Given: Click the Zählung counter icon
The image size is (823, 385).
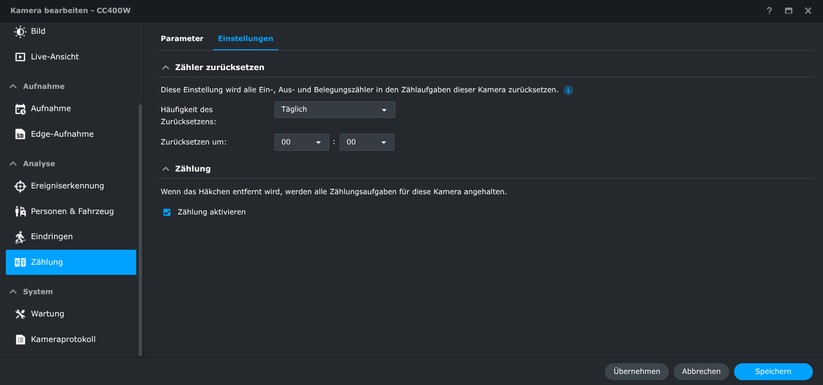Looking at the screenshot, I should 20,262.
